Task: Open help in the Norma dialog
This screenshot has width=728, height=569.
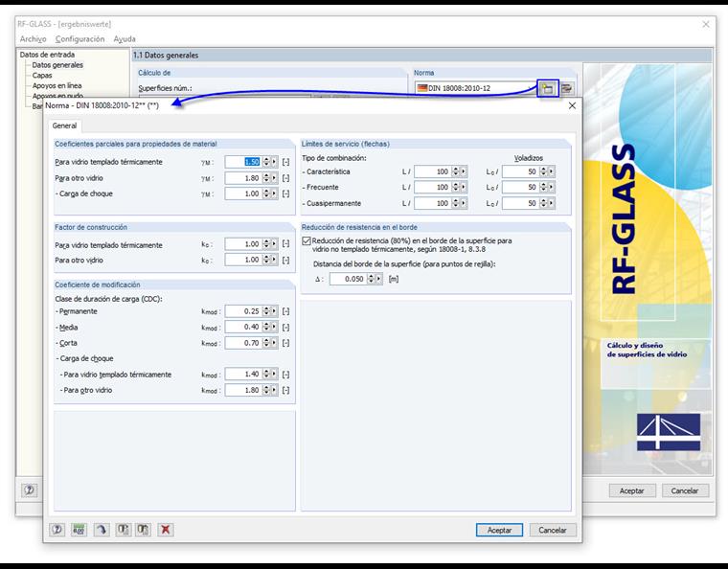Action: point(57,530)
